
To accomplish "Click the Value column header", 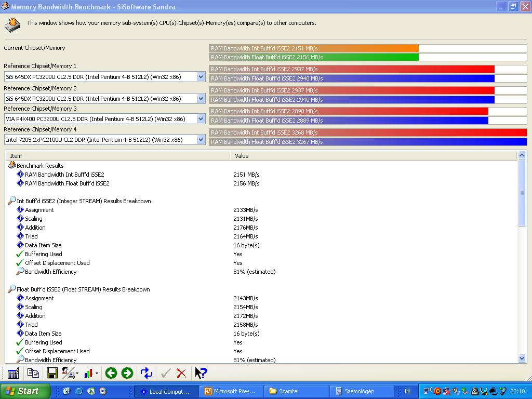I will click(373, 156).
